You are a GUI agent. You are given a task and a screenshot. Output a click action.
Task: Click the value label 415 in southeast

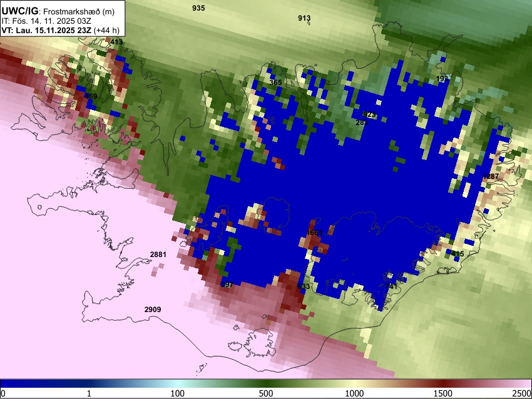point(458,253)
